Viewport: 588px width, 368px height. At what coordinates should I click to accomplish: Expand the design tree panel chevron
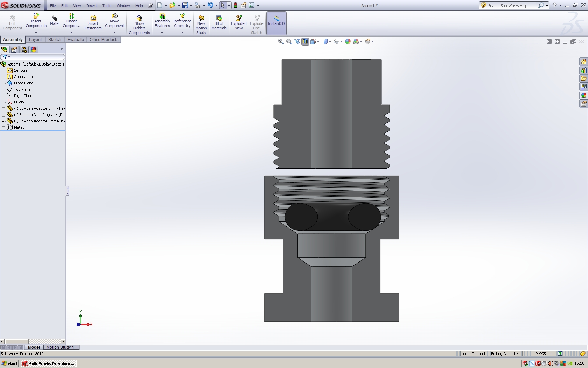click(x=62, y=49)
